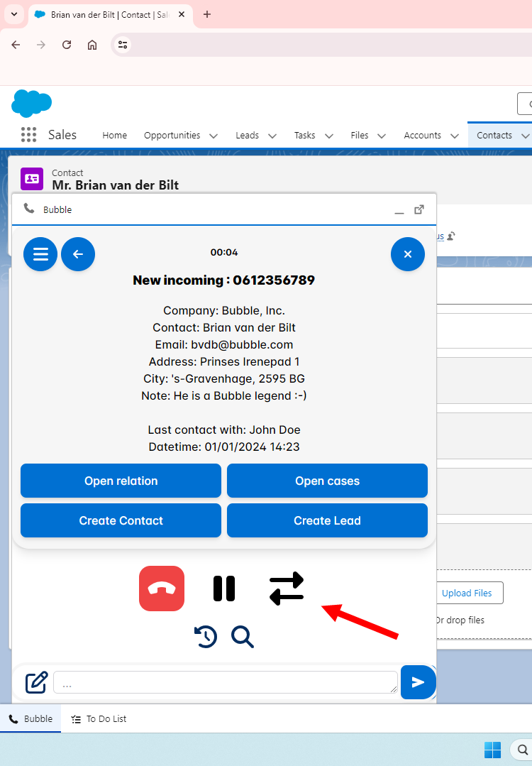Image resolution: width=532 pixels, height=766 pixels.
Task: Open the hamburger menu in Bubble
Action: point(40,254)
